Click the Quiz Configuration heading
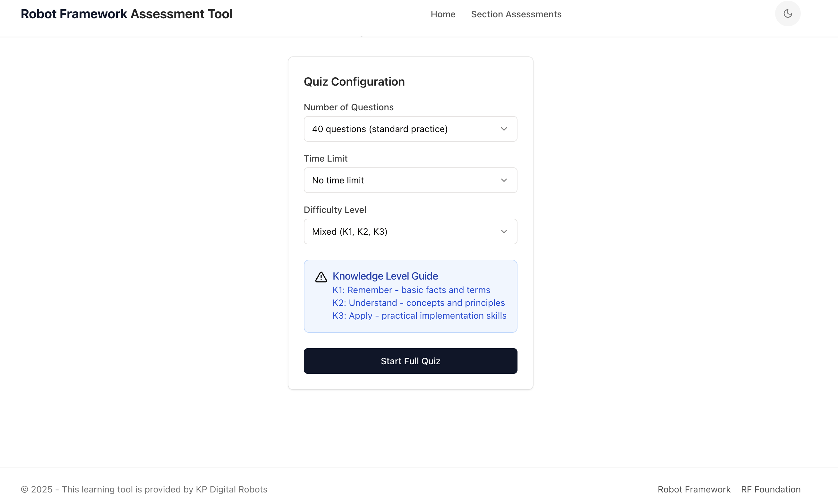Viewport: 838px width, 504px height. tap(354, 82)
